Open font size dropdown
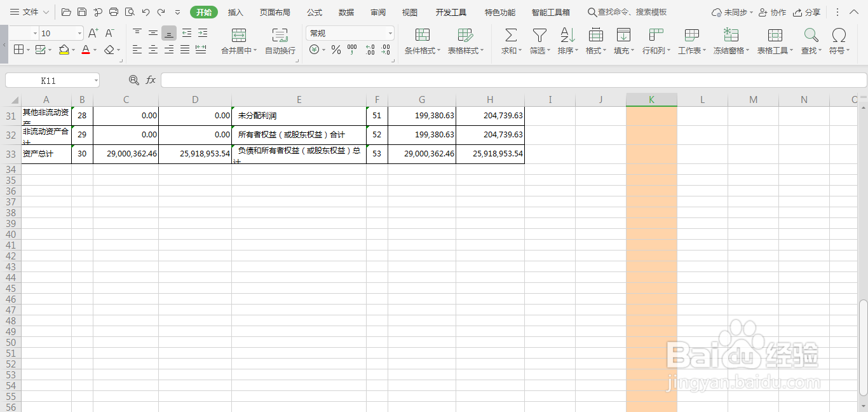Image resolution: width=868 pixels, height=412 pixels. 79,33
